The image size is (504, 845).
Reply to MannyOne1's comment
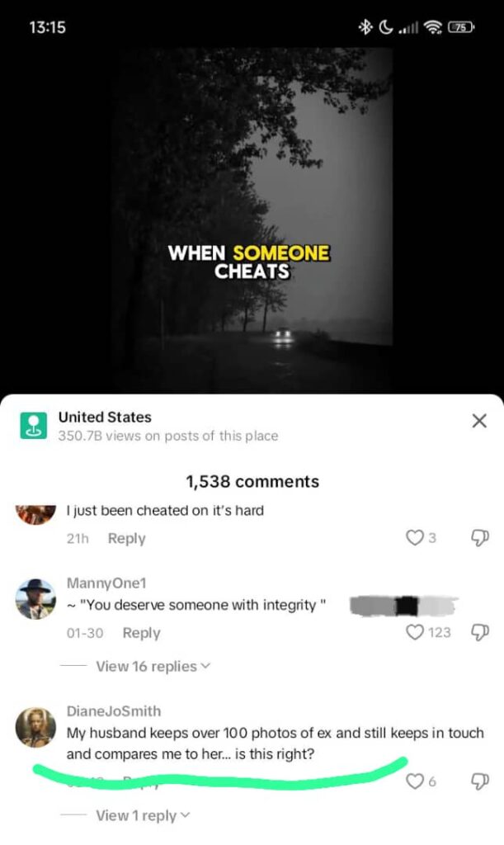coord(141,633)
